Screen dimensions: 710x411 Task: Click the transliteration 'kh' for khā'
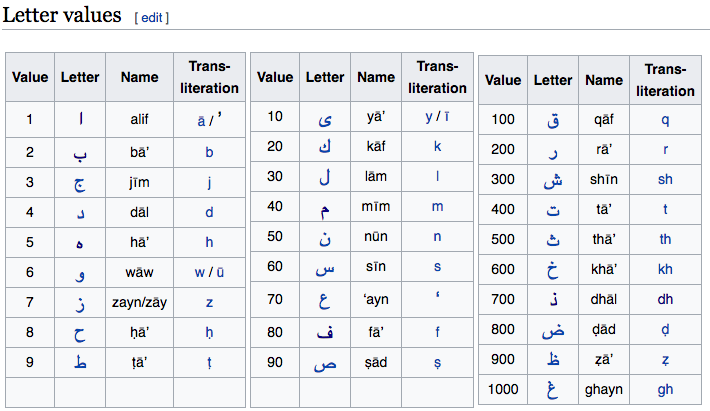(x=665, y=269)
